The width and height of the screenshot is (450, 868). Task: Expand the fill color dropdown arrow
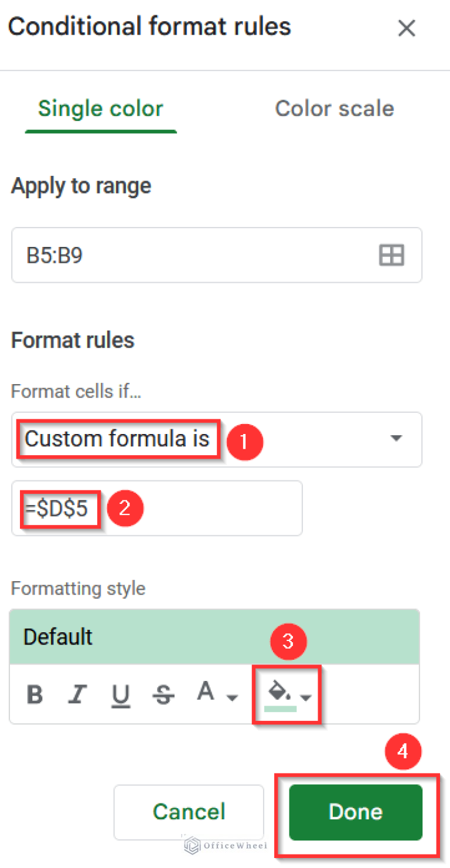click(305, 698)
